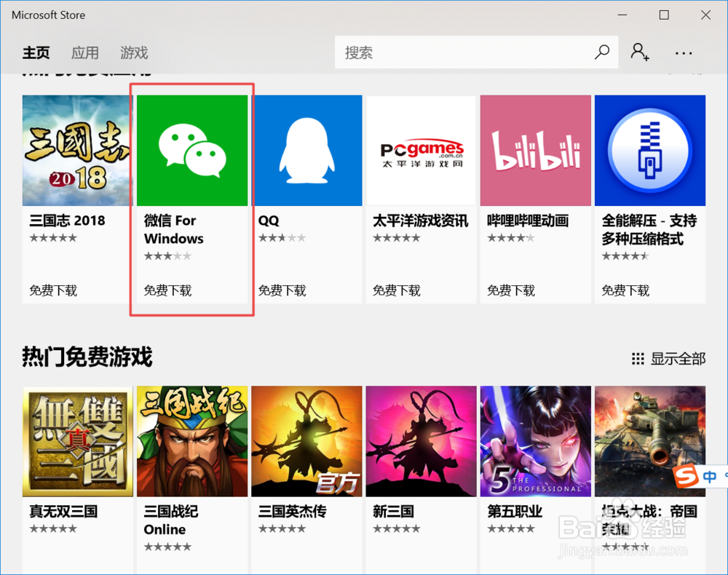Select the 三国战纪 Online game title
Image resolution: width=728 pixels, height=575 pixels.
click(x=171, y=520)
